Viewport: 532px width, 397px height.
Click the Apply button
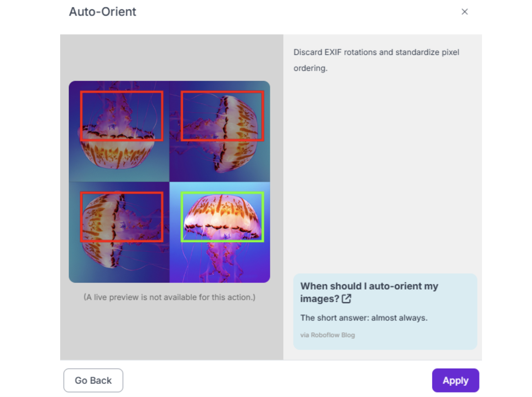click(455, 380)
